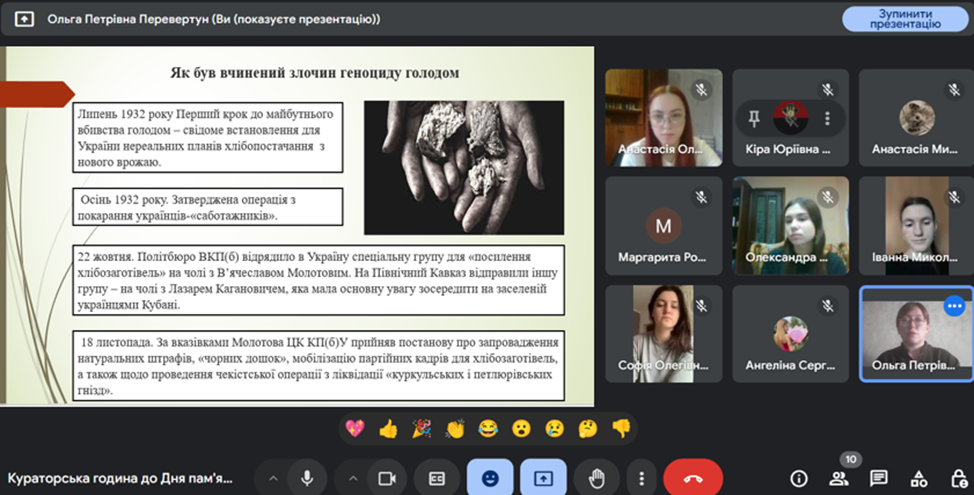Open meeting details info icon

[x=799, y=478]
